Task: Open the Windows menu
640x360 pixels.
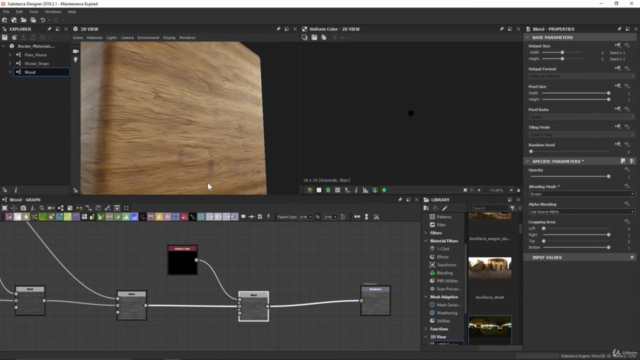Action: 53,12
